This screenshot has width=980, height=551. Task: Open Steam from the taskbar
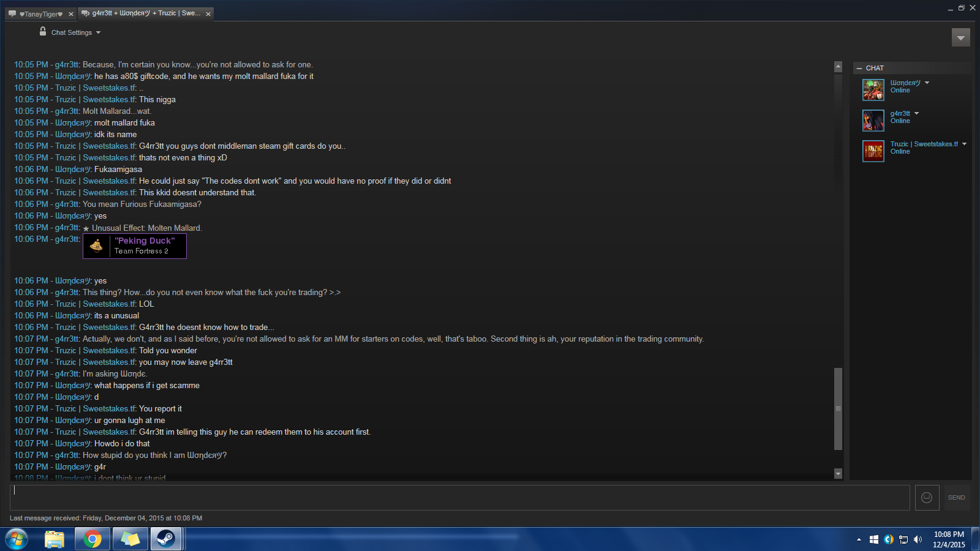coord(165,539)
